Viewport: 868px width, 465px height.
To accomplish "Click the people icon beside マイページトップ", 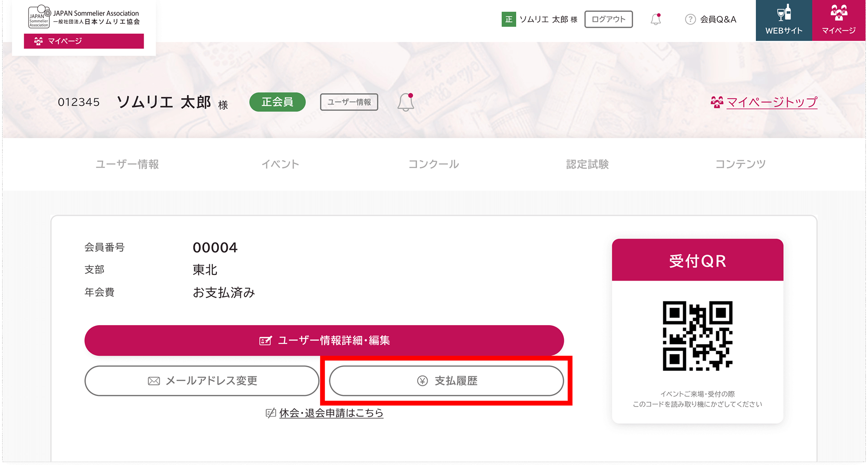I will click(x=718, y=102).
